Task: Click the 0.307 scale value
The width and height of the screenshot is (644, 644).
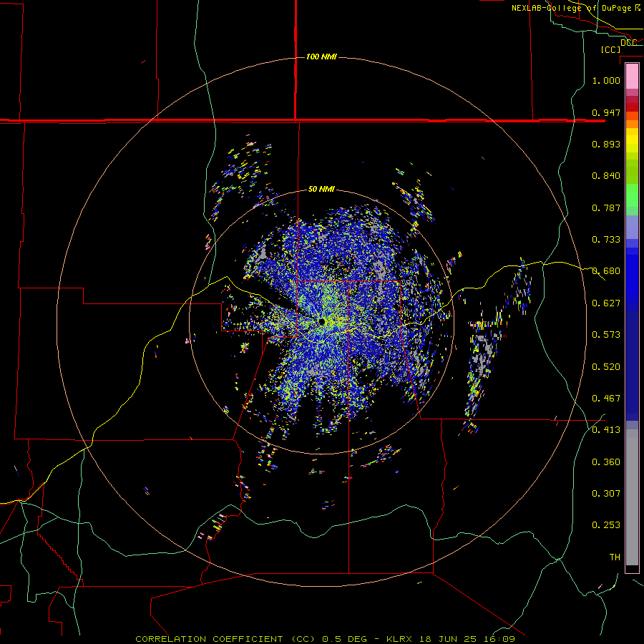Action: tap(606, 493)
